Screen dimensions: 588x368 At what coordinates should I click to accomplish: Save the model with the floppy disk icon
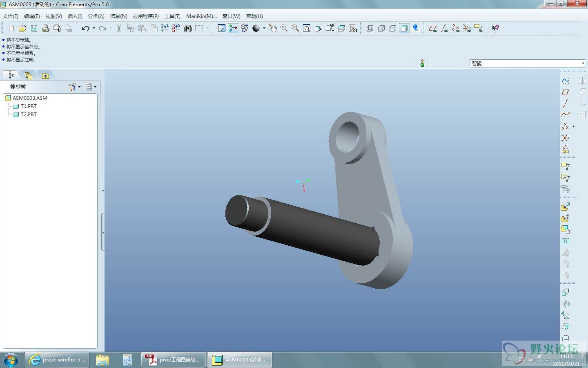(x=34, y=28)
